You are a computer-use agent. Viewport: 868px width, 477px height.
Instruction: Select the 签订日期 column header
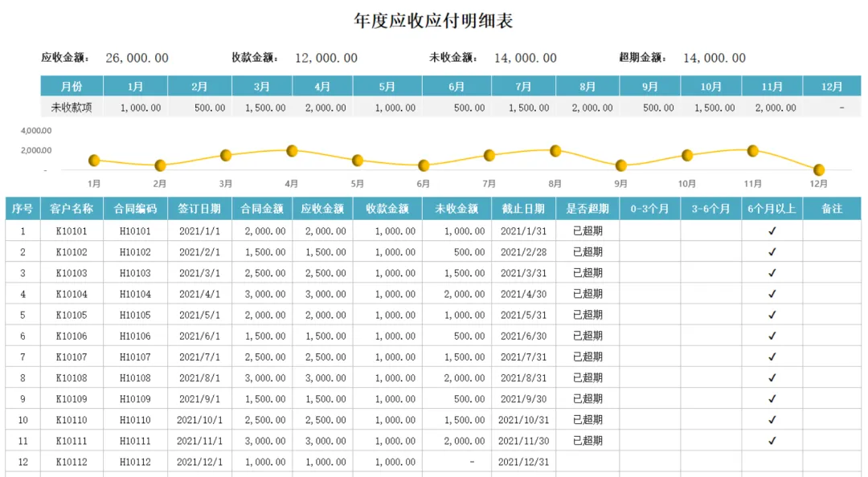pos(199,209)
